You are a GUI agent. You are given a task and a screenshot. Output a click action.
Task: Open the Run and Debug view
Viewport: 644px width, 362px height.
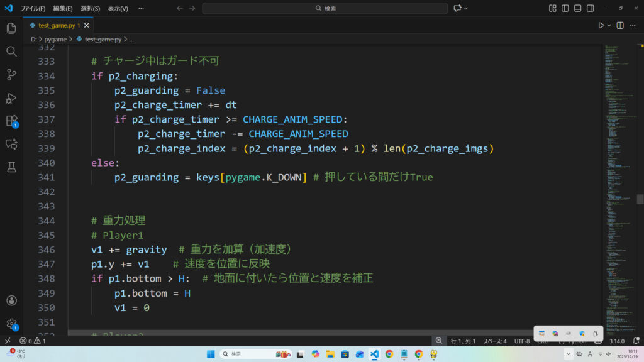[x=11, y=98]
